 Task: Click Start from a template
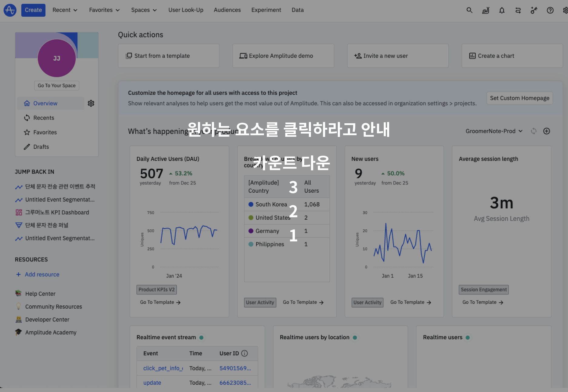tap(169, 56)
